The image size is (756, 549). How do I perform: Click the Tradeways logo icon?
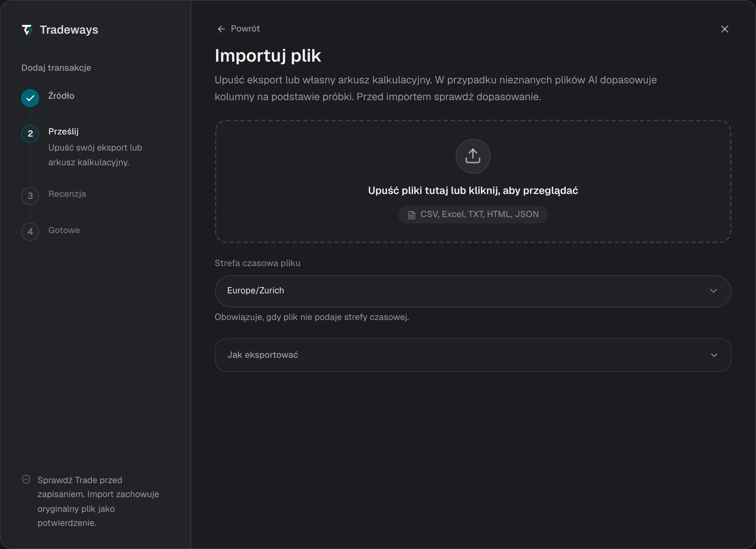(x=27, y=30)
